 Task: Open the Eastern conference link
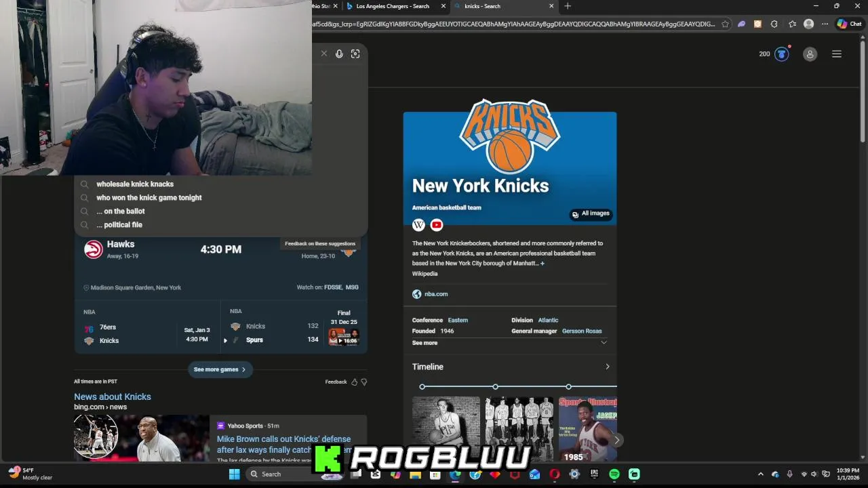458,320
